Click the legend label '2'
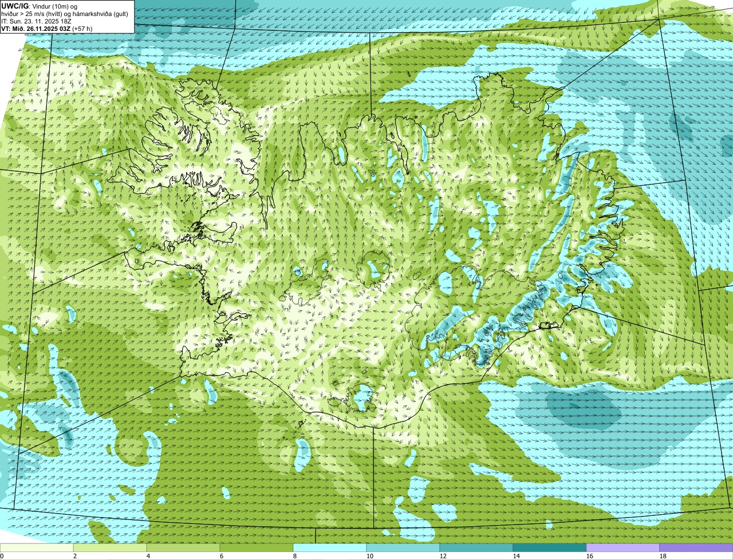The width and height of the screenshot is (733, 560). 75,556
